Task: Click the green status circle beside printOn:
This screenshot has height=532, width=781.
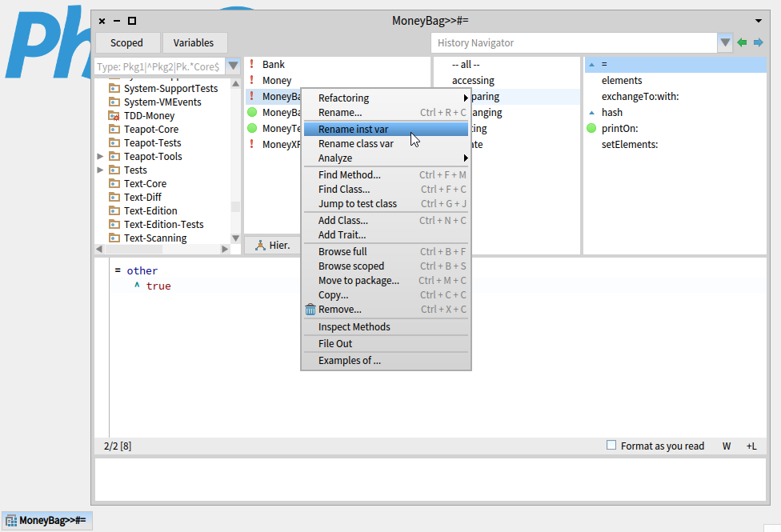Action: click(591, 128)
